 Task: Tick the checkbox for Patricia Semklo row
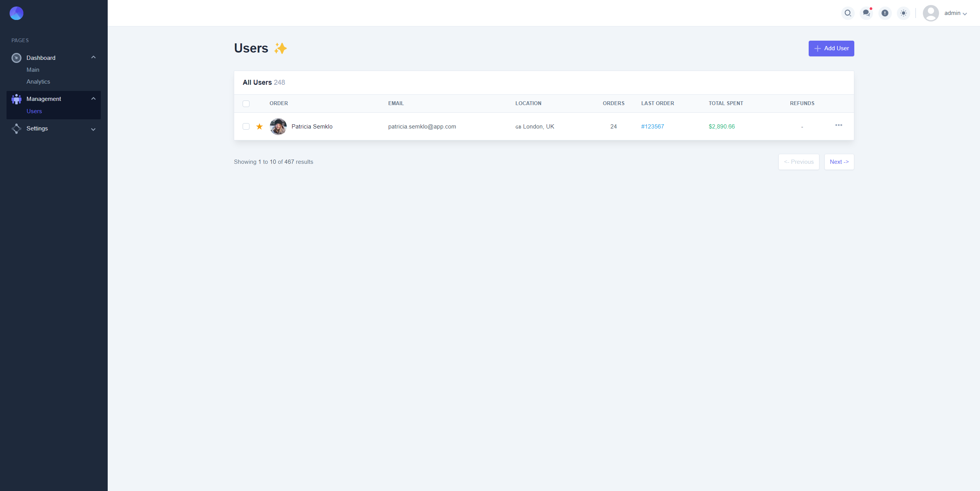click(x=246, y=127)
